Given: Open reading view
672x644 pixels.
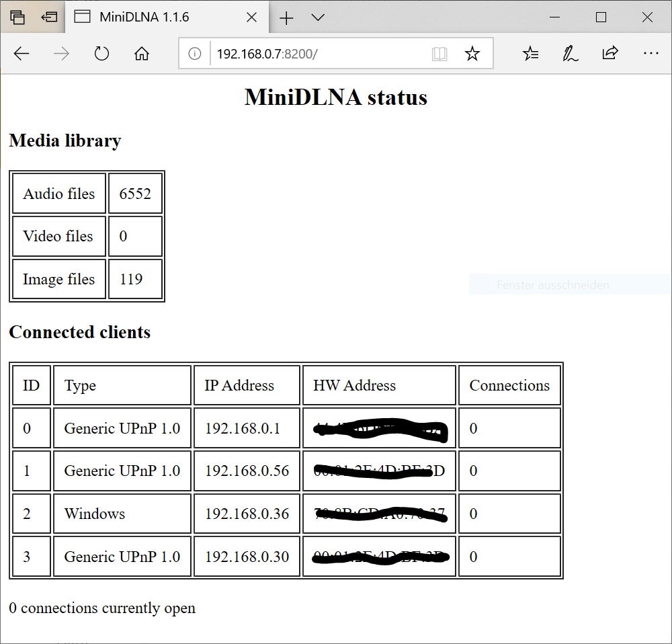Looking at the screenshot, I should (439, 54).
